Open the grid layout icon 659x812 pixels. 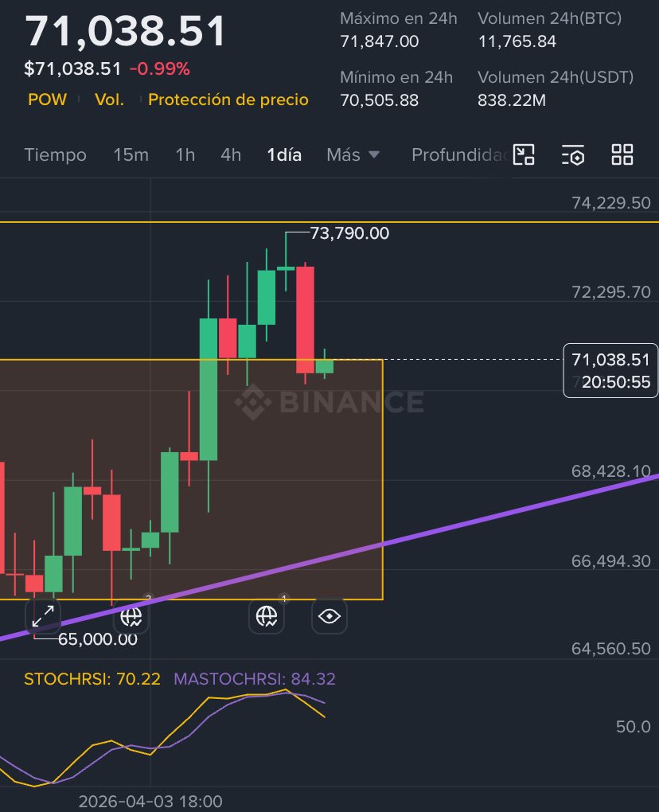click(622, 154)
